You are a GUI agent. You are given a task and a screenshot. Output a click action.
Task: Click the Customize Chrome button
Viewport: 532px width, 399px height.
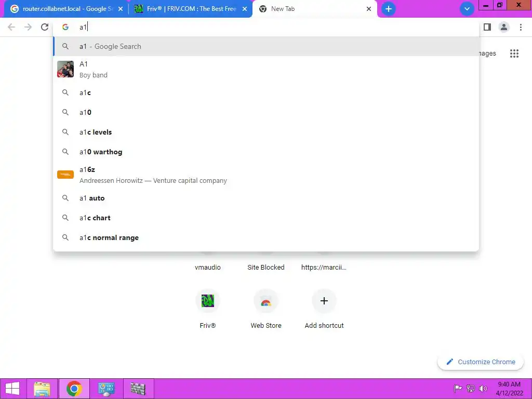tap(481, 362)
